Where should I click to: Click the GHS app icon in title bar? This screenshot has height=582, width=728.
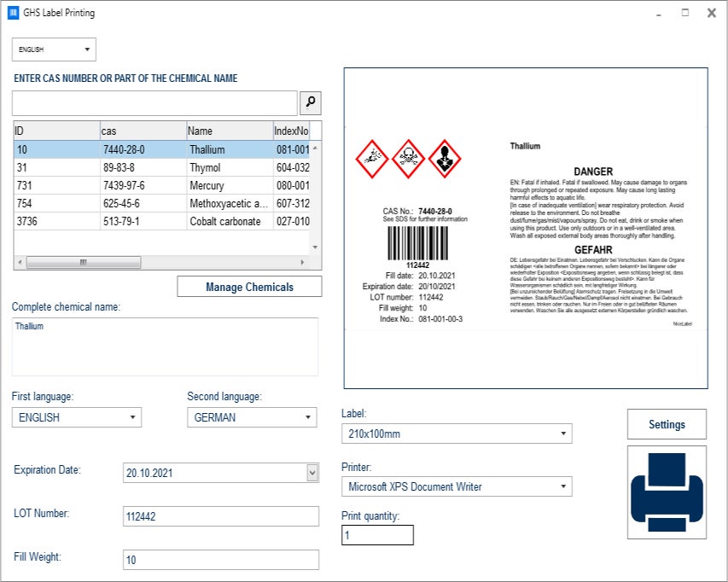tap(13, 13)
